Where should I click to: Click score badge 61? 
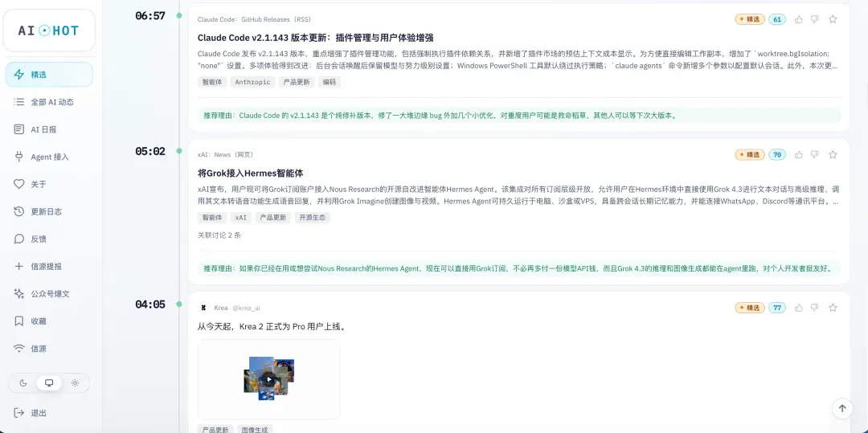pos(776,19)
